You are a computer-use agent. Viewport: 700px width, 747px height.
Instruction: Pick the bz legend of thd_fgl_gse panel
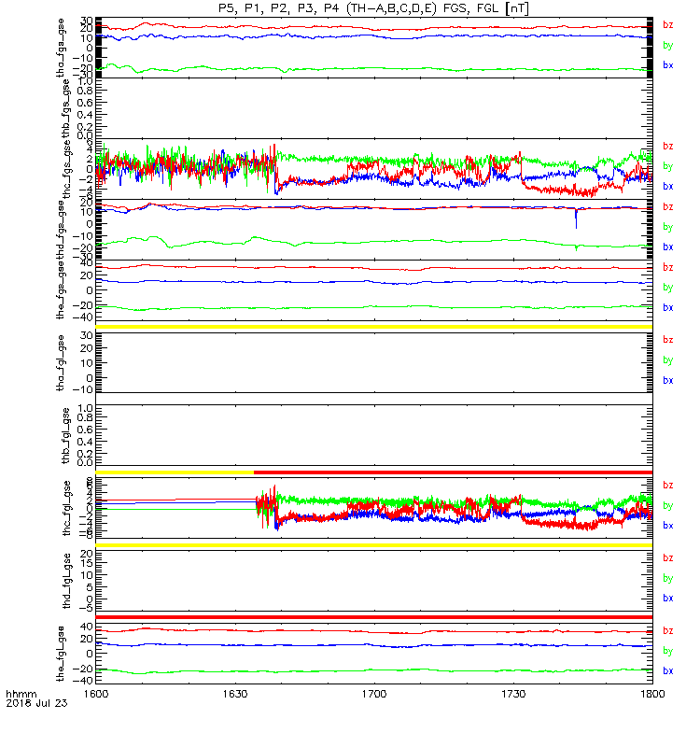668,557
